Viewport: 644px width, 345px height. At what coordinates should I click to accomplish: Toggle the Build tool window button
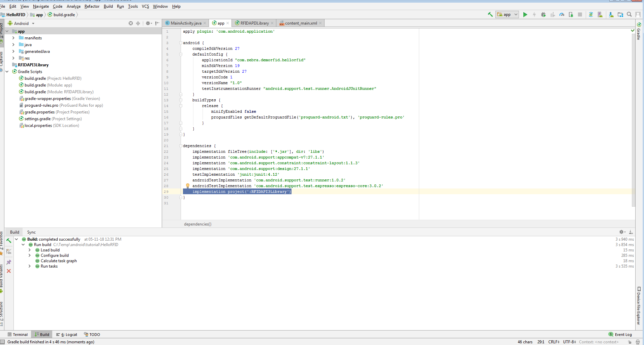click(42, 335)
